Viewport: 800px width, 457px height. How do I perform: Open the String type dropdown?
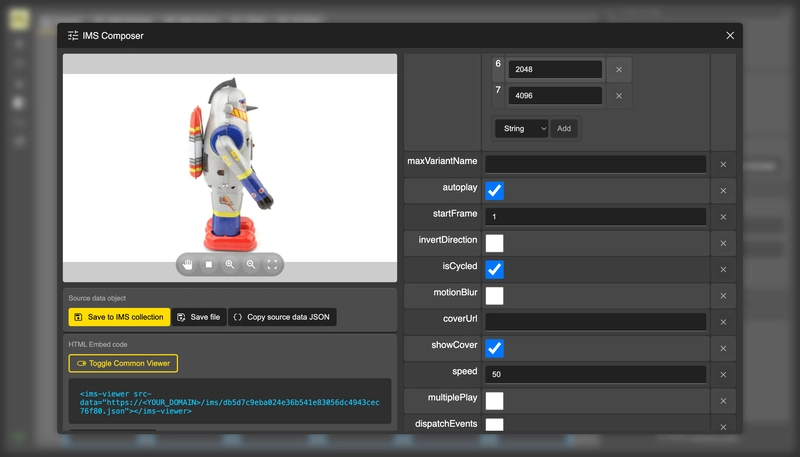click(521, 129)
